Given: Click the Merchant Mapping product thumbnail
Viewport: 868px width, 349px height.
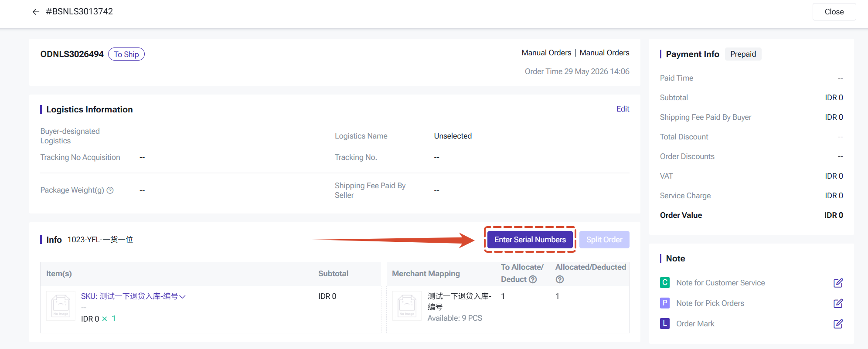Looking at the screenshot, I should 407,306.
